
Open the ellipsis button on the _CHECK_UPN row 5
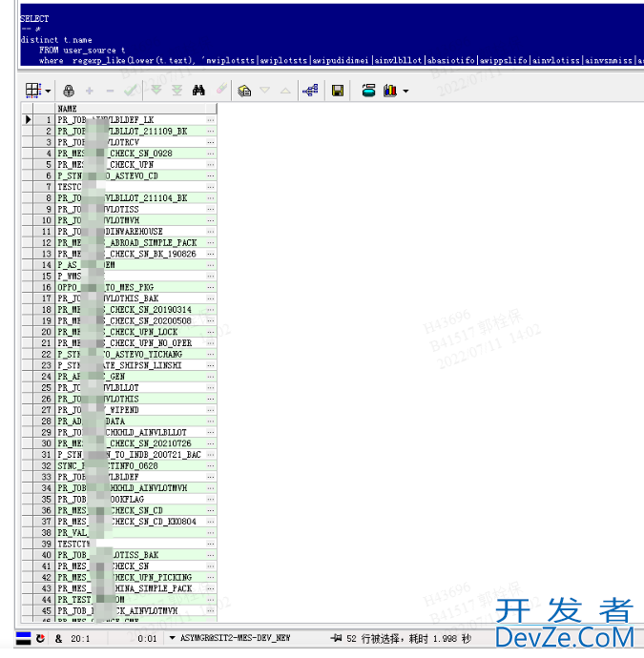coord(211,164)
